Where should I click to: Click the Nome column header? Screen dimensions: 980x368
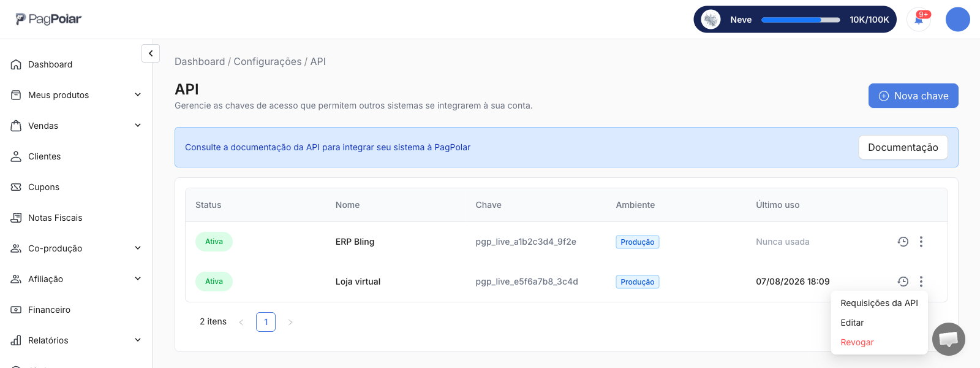click(347, 205)
